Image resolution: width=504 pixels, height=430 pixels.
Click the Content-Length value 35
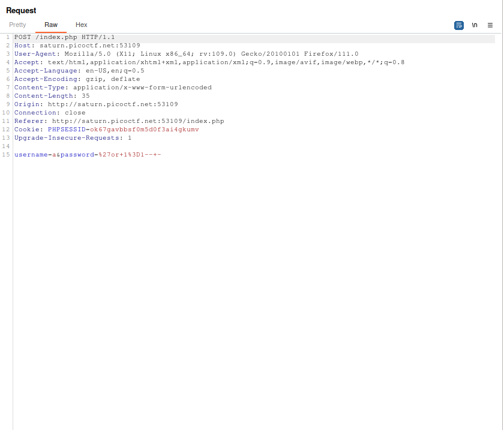(x=86, y=96)
